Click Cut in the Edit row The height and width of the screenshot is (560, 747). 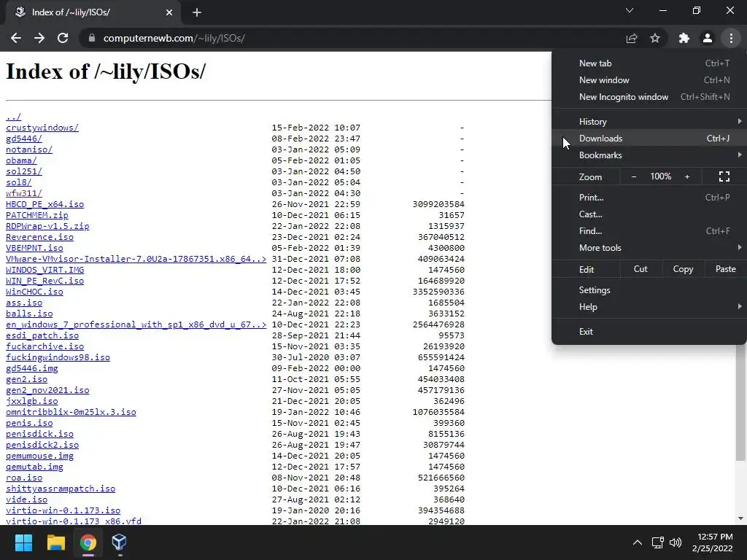tap(640, 269)
